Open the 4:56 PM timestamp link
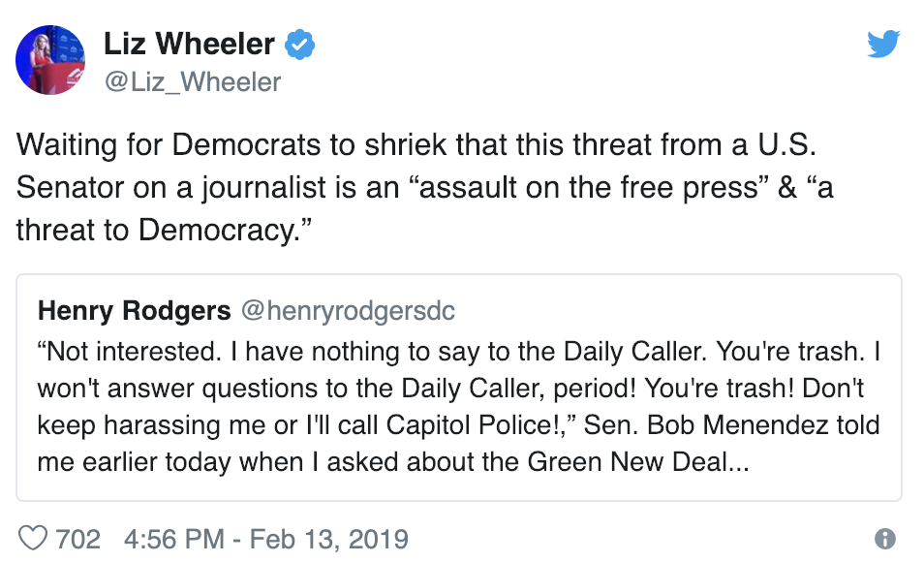The height and width of the screenshot is (562, 924). [174, 539]
